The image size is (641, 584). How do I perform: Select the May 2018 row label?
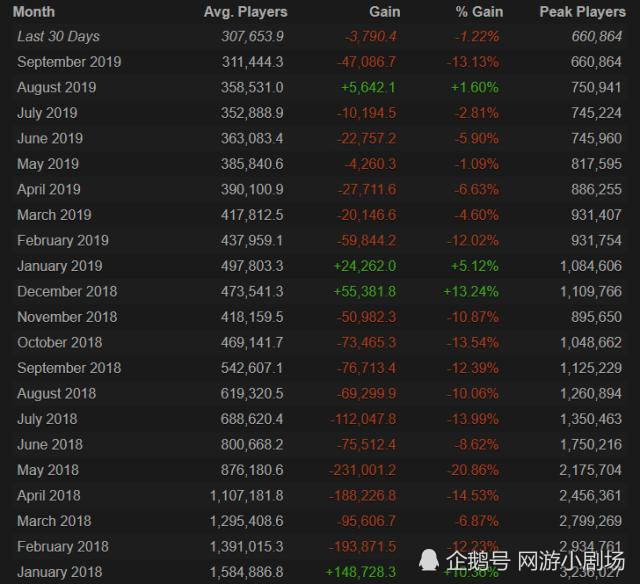click(48, 470)
